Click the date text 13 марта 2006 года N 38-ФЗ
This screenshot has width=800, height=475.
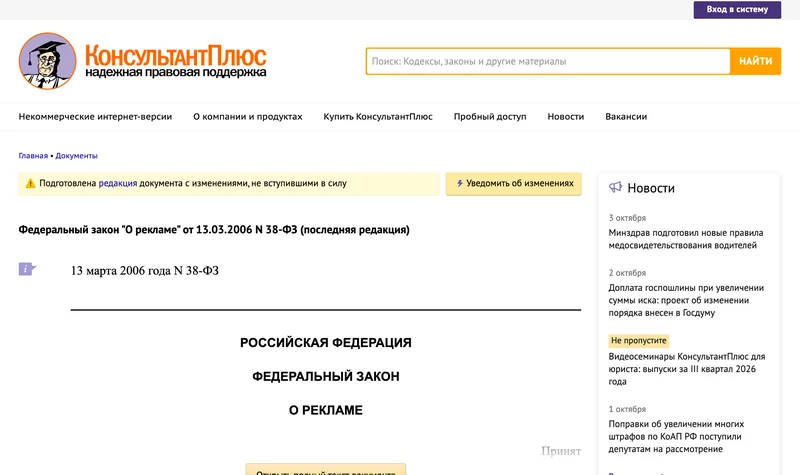145,270
